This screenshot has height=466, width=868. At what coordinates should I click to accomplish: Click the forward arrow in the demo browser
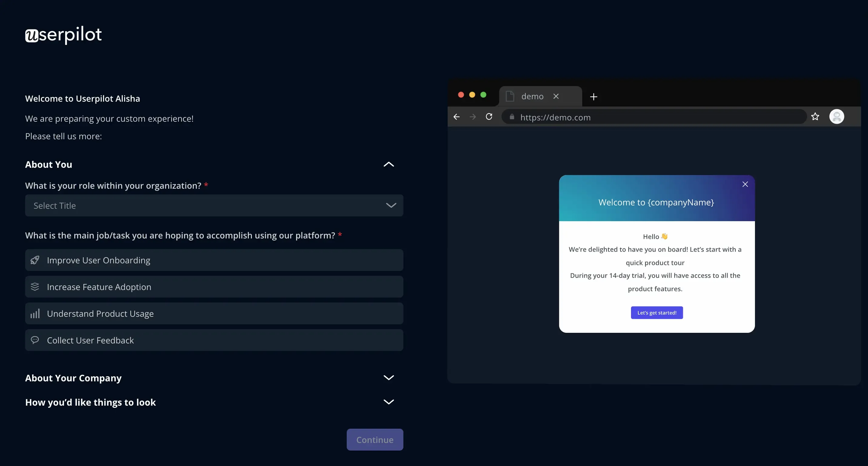click(473, 117)
